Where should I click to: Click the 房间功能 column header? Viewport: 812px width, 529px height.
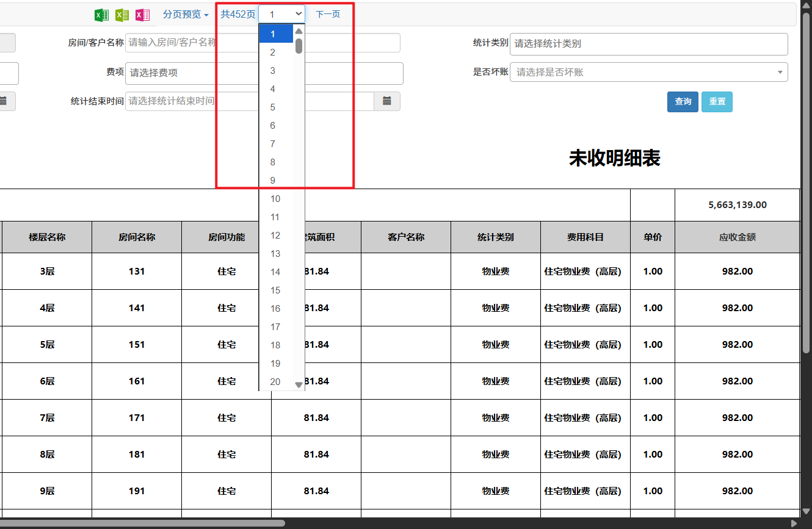click(227, 237)
